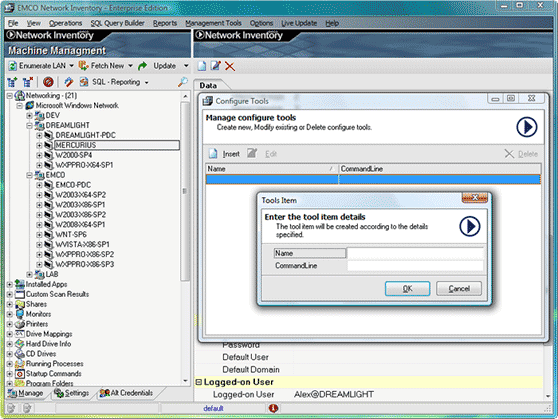Viewport: 558px width, 419px height.
Task: Click the green Update arrow icon
Action: 143,66
